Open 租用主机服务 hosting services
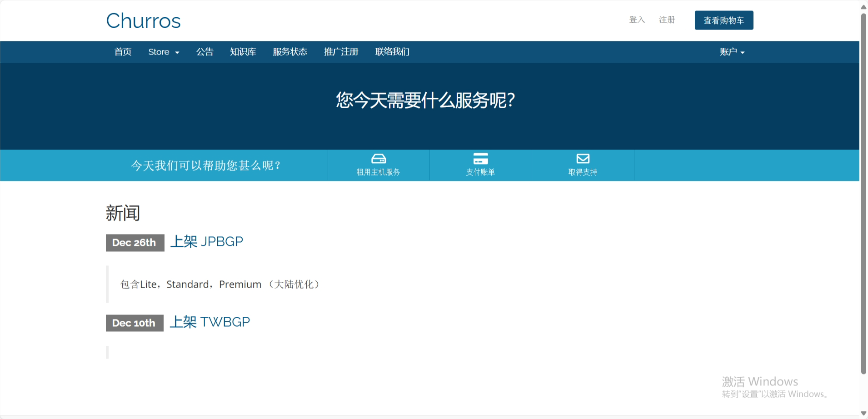This screenshot has height=419, width=868. coord(378,165)
